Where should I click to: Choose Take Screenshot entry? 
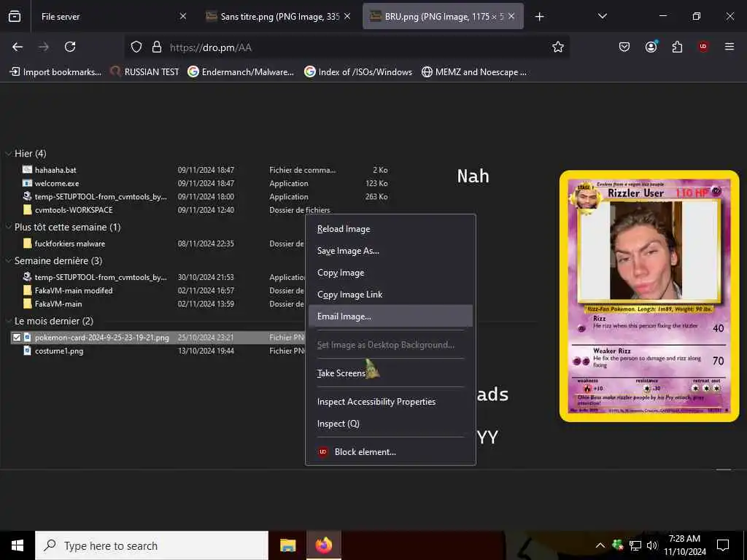[391, 373]
